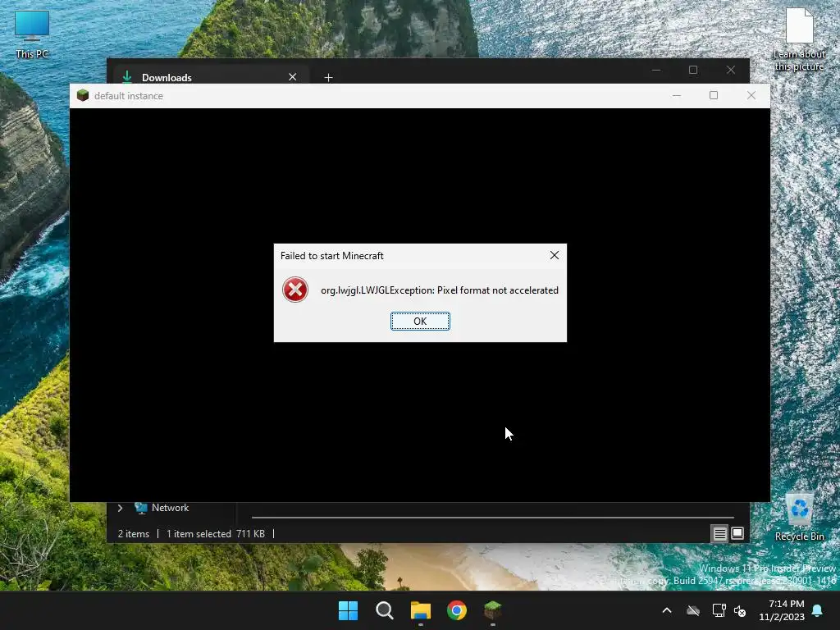840x630 pixels.
Task: Open the This PC desktop icon
Action: pos(32,34)
